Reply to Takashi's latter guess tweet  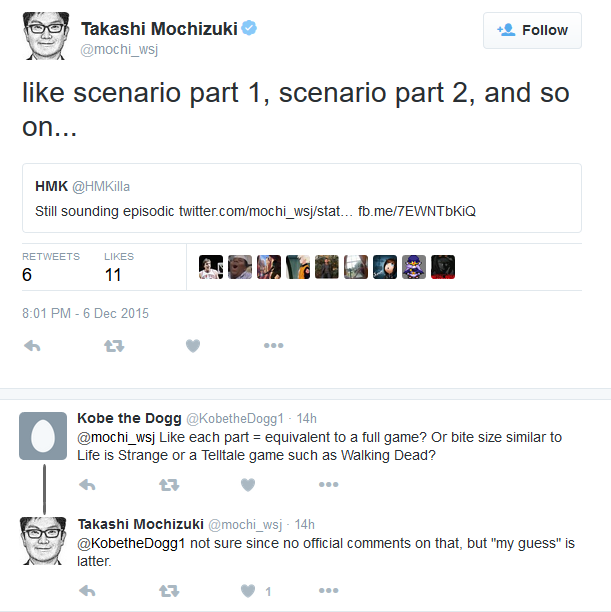click(87, 591)
